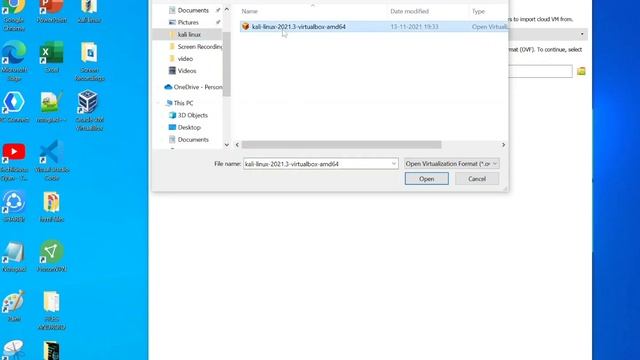Launch Notepad from the desktop
This screenshot has height=360, width=640.
(14, 256)
